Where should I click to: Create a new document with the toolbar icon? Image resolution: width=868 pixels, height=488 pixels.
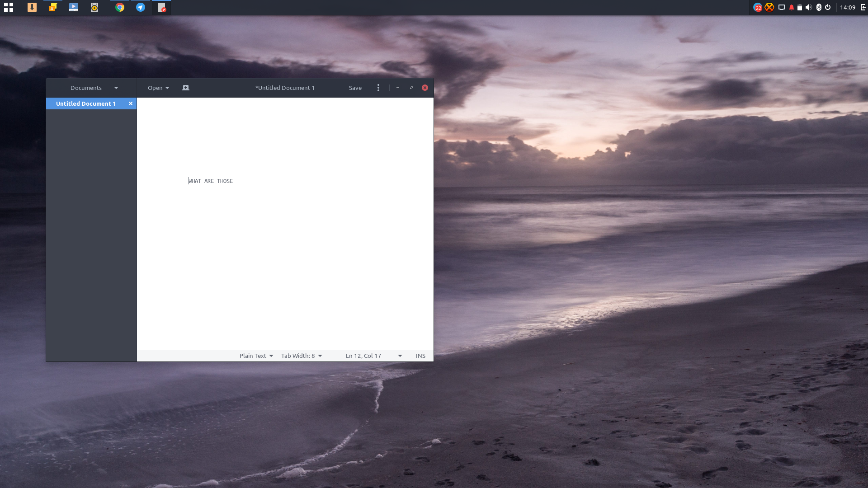click(186, 88)
